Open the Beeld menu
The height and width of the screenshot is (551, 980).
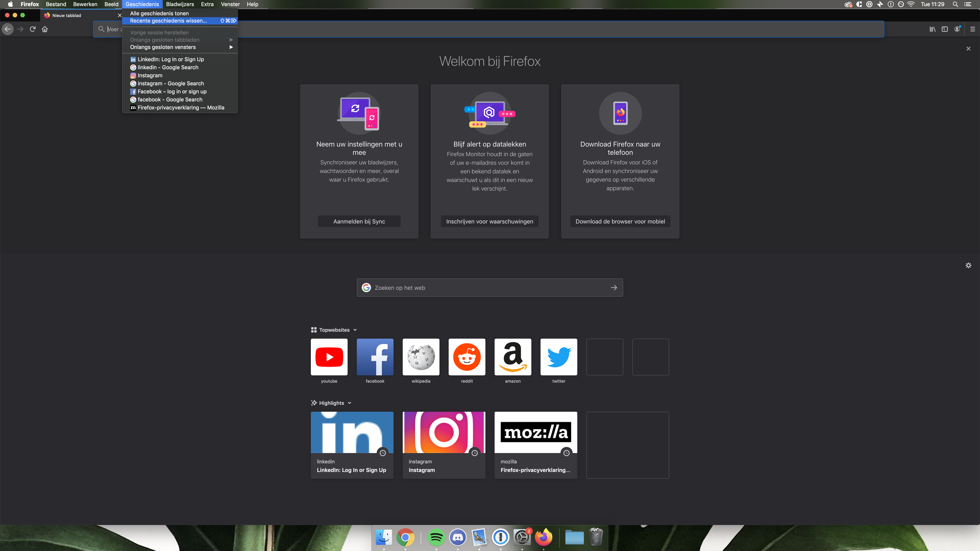click(x=111, y=4)
